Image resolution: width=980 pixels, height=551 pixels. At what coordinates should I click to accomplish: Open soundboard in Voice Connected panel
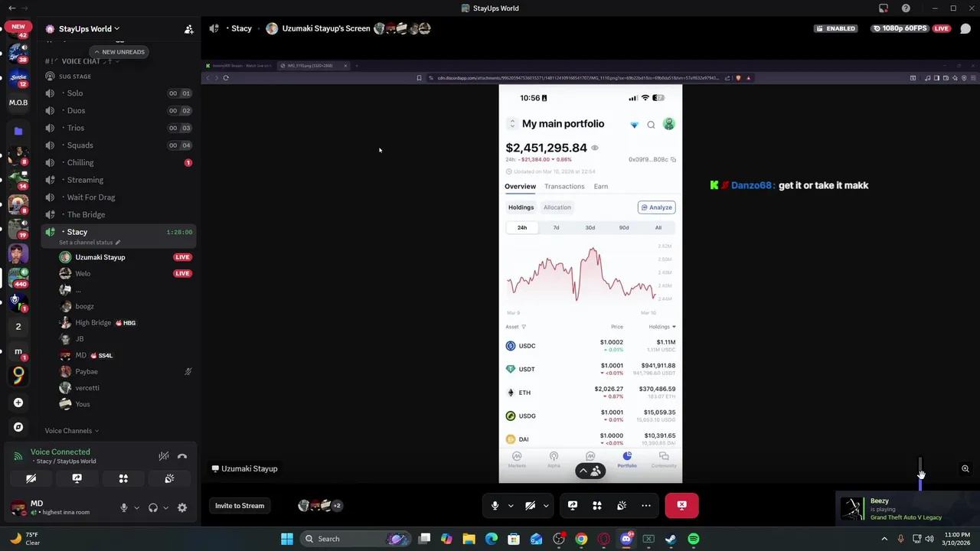[169, 478]
